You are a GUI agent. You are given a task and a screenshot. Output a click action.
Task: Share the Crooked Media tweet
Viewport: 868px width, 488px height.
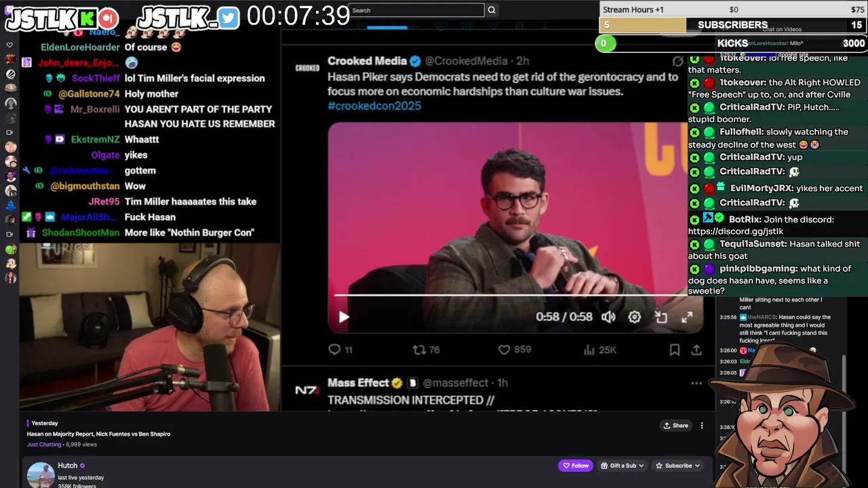(x=696, y=350)
